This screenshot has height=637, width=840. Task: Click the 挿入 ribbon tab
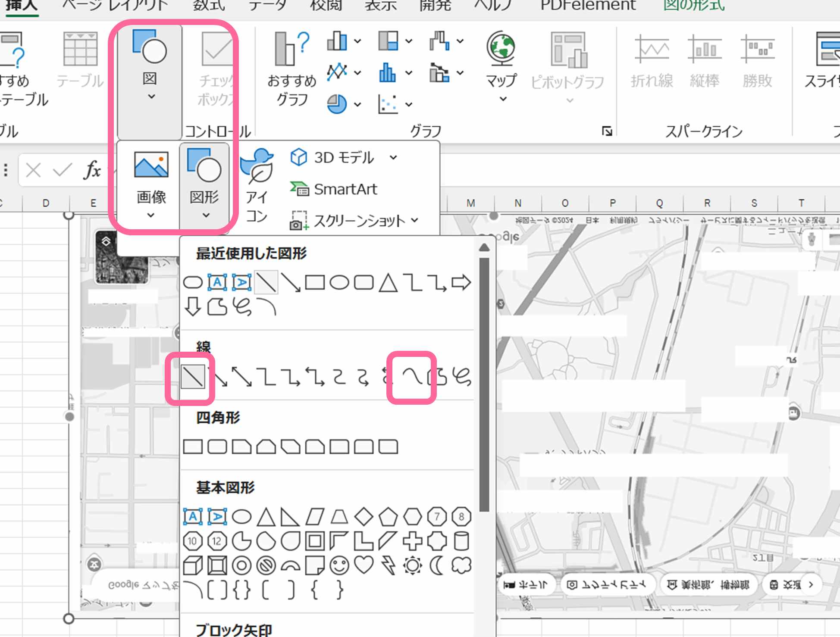[22, 5]
